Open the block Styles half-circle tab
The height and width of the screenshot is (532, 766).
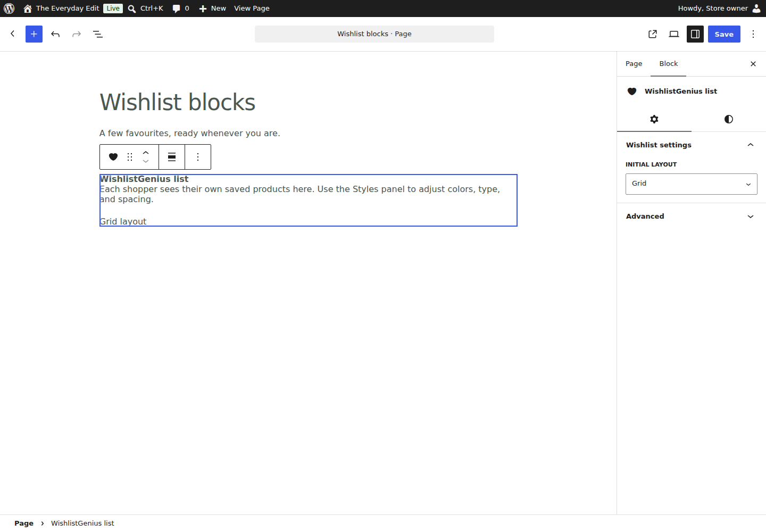(x=729, y=119)
